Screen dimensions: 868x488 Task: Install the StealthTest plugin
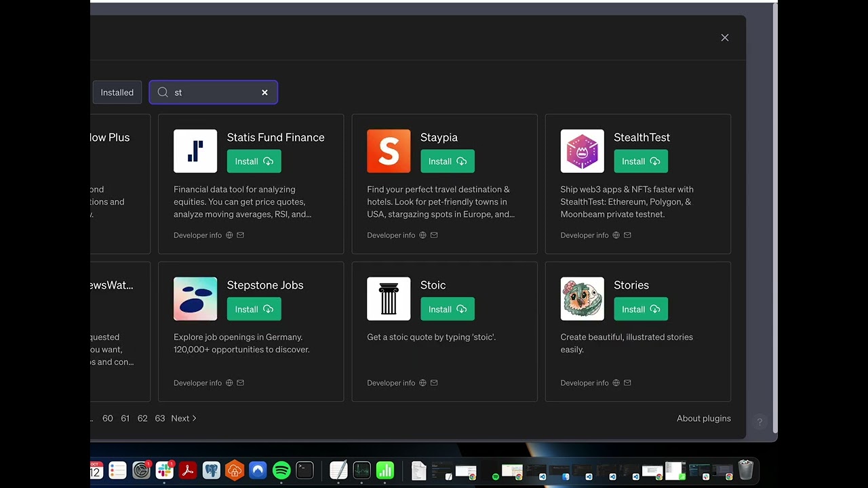641,161
